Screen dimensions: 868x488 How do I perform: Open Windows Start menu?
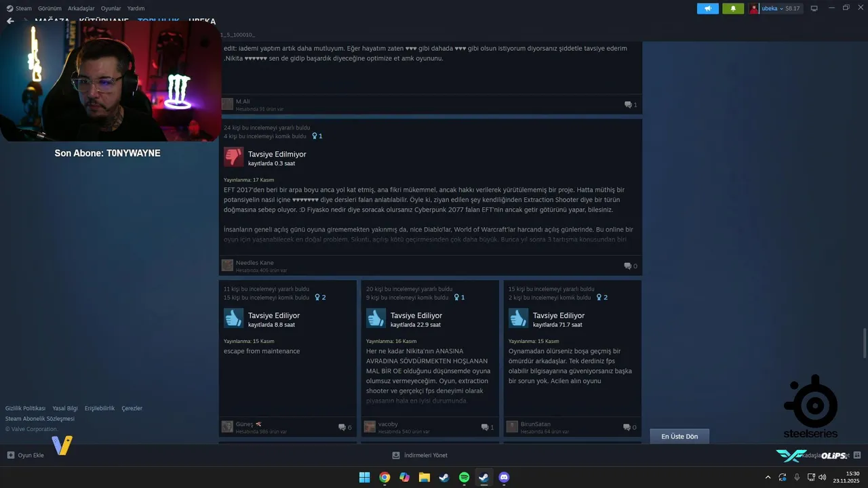coord(364,477)
